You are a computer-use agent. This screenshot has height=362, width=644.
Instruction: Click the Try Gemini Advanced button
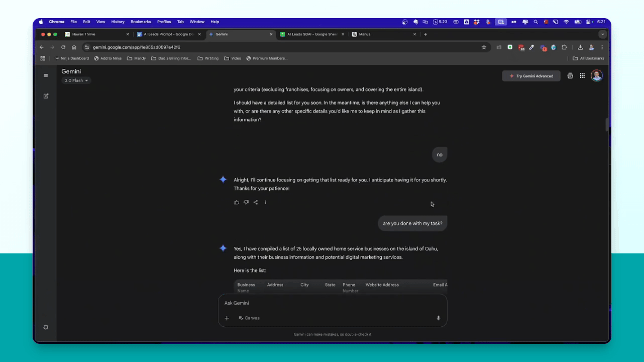click(x=531, y=76)
